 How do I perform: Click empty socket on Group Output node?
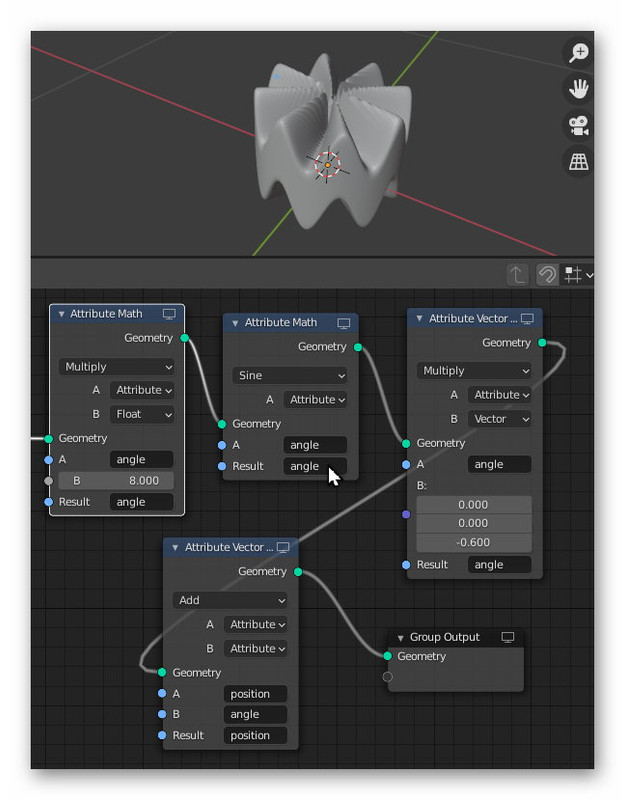point(388,677)
